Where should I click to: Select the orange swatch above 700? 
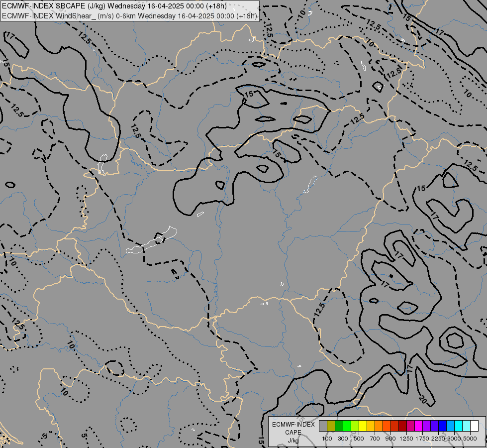pos(379,426)
